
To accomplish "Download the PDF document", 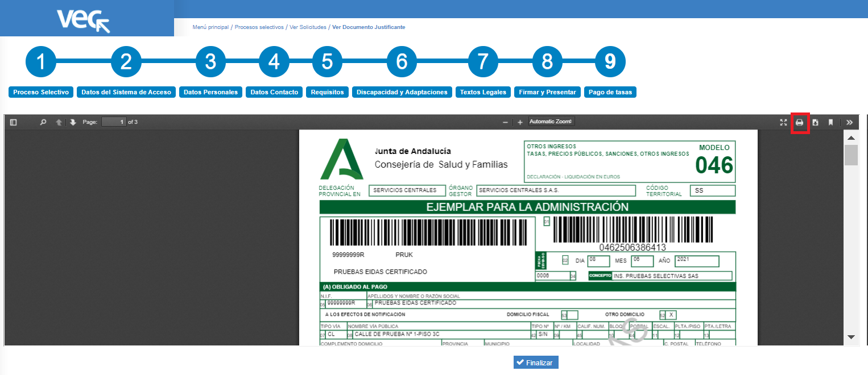I will pos(815,122).
